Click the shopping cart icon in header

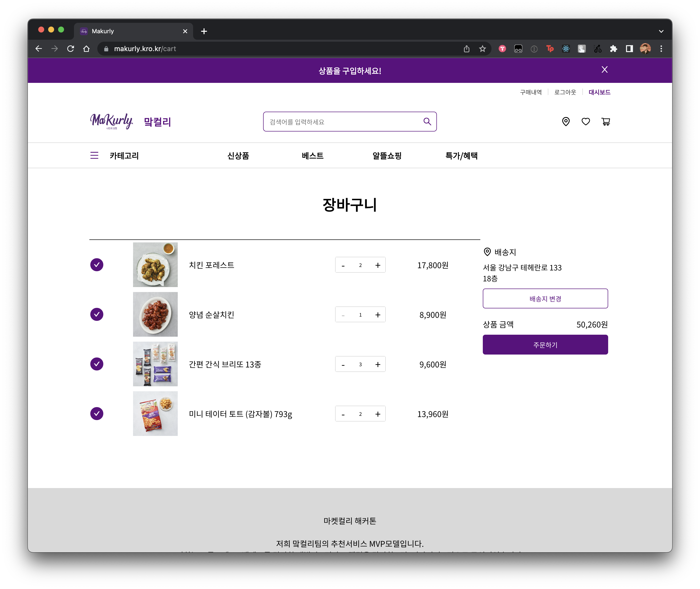coord(605,122)
